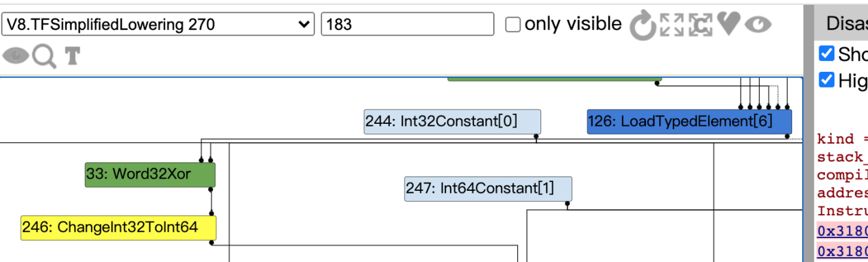Uncheck the second checkbox in the Disassembly panel
The height and width of the screenshot is (262, 868).
point(827,80)
